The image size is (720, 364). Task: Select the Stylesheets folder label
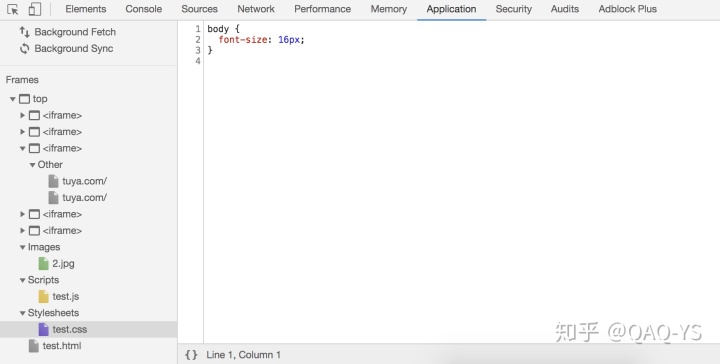53,313
